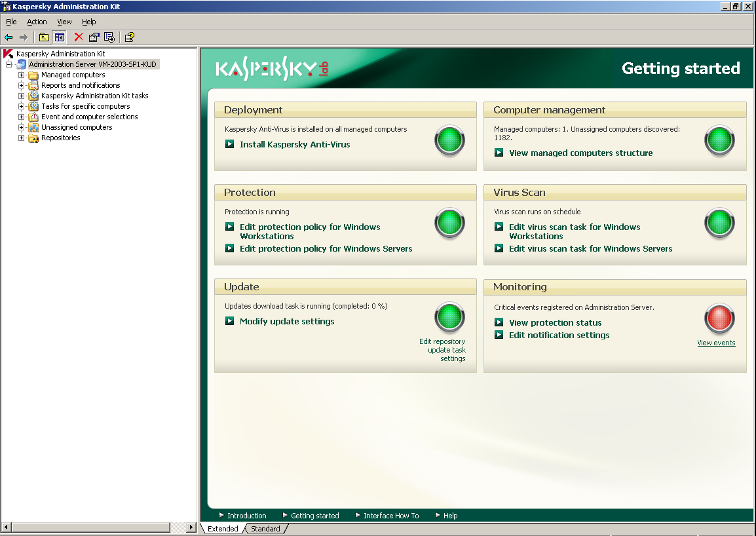Select the Reports and notifications tree label
This screenshot has width=756, height=536.
(81, 85)
